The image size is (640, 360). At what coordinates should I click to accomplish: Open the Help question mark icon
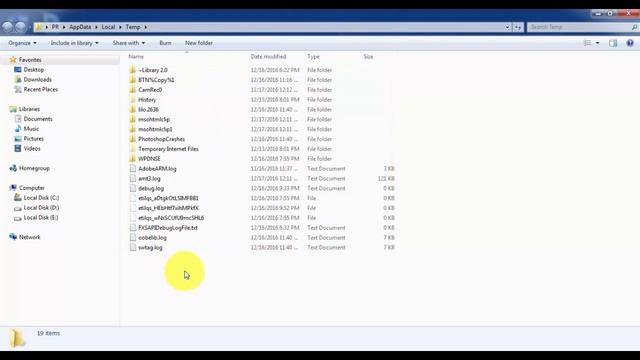tap(630, 43)
